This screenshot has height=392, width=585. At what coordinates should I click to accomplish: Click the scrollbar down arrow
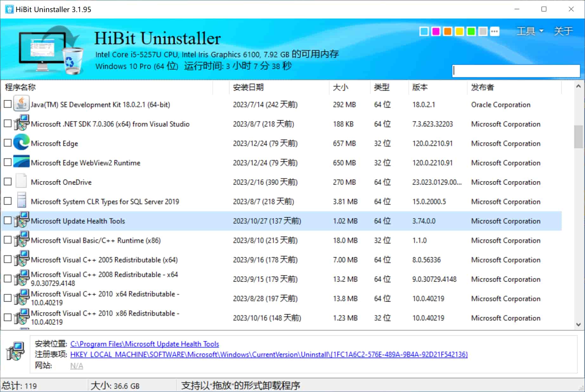pyautogui.click(x=578, y=324)
